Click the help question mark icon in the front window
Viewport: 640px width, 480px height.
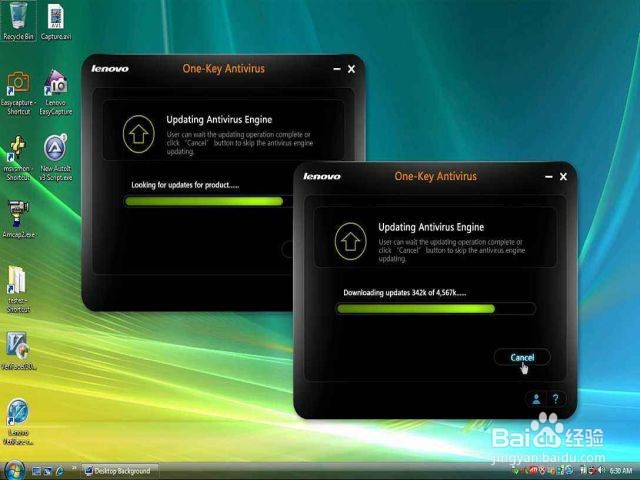pos(556,399)
